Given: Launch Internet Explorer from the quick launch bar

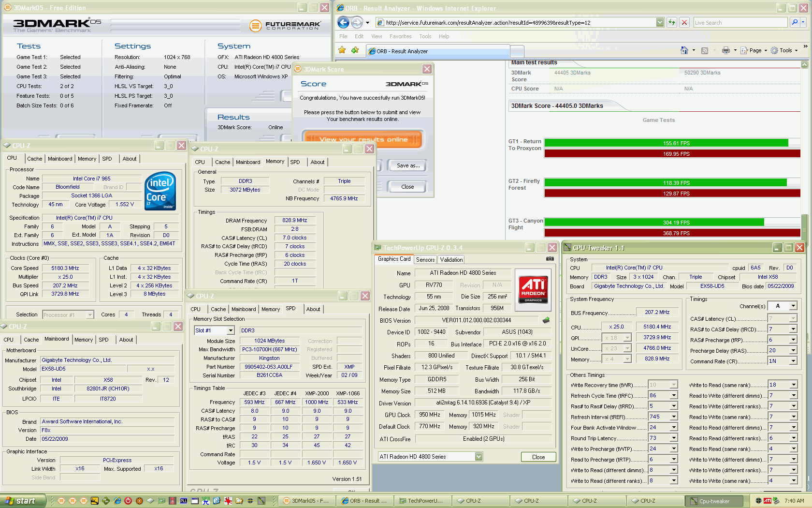Looking at the screenshot, I should coord(117,501).
